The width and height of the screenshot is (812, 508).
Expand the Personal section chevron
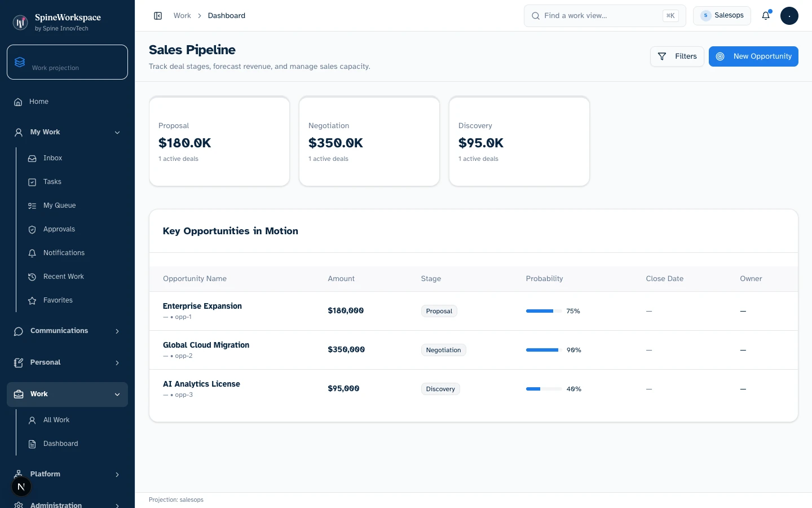117,363
